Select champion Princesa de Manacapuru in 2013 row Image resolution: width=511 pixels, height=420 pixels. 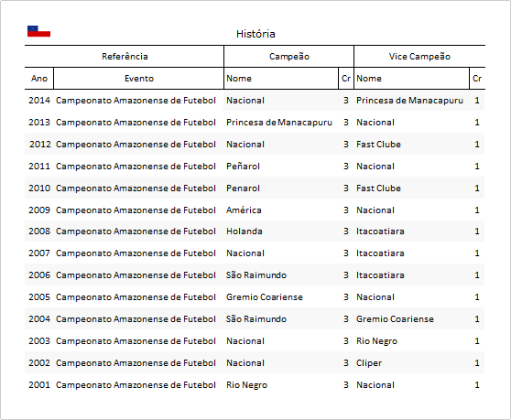pos(279,123)
